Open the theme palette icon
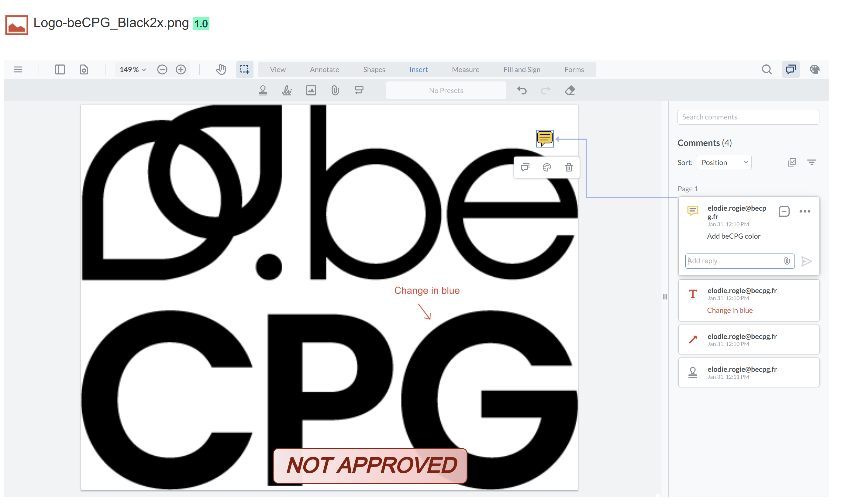The height and width of the screenshot is (504, 841). (x=815, y=70)
